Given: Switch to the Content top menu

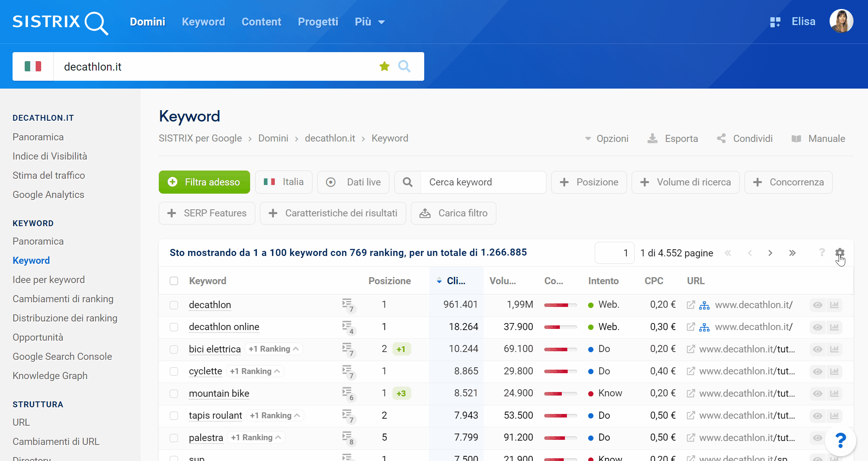Looking at the screenshot, I should click(x=261, y=22).
